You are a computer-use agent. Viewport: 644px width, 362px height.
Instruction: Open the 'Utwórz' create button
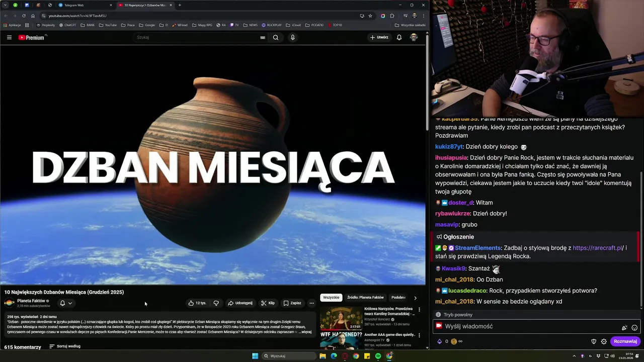coord(379,37)
